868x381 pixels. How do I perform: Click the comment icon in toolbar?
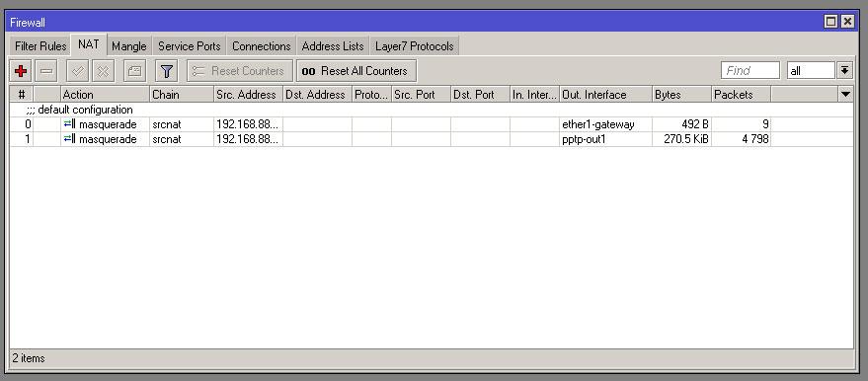point(134,71)
